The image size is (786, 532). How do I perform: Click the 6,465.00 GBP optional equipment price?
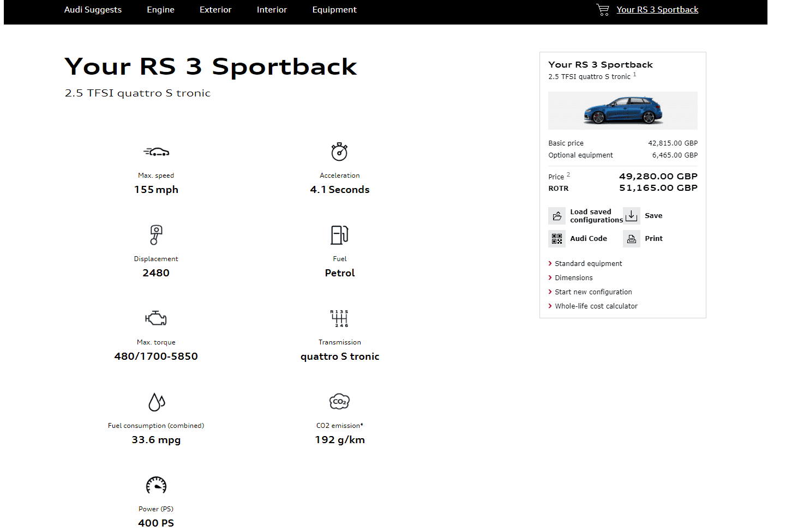pyautogui.click(x=675, y=155)
